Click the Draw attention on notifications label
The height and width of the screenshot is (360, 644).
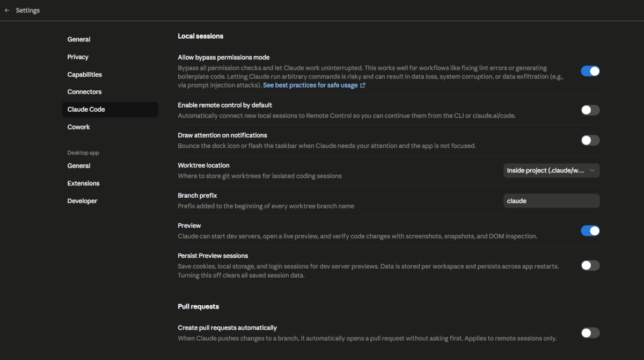(222, 135)
